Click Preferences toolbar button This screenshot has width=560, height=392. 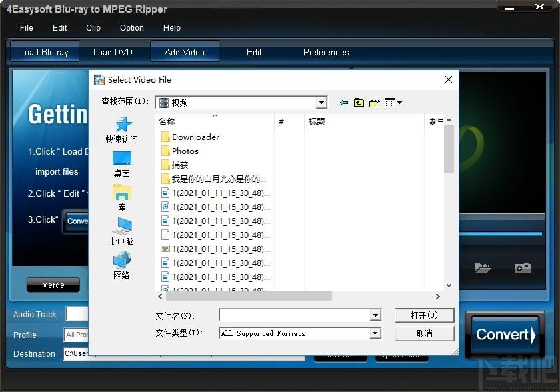[x=326, y=52]
